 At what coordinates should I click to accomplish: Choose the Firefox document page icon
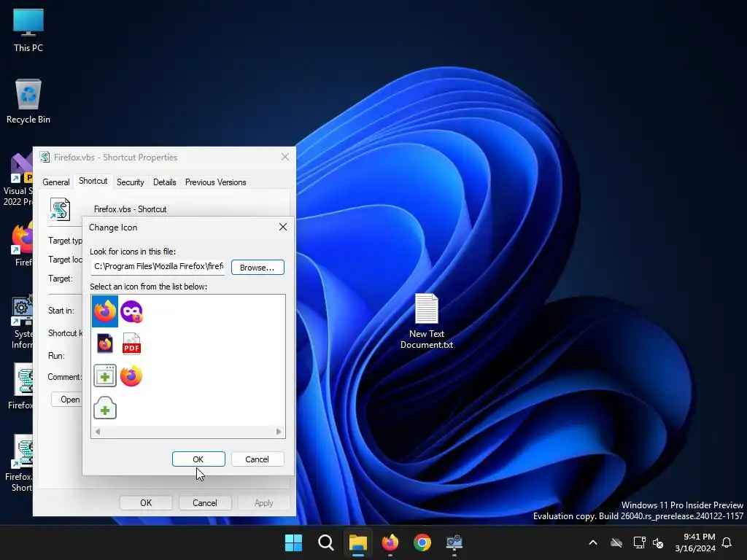(x=105, y=343)
